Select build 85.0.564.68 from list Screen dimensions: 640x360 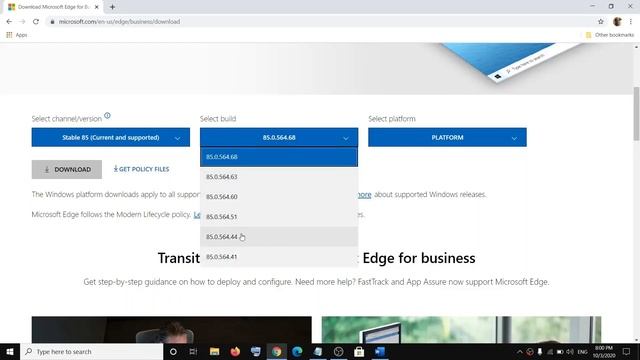279,157
